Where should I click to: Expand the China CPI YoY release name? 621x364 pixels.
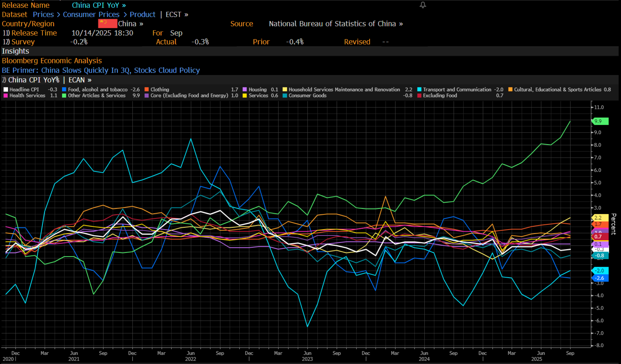point(99,5)
